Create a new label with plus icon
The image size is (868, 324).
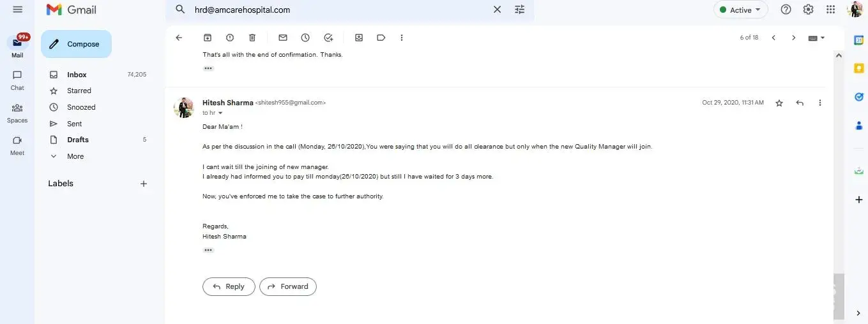coord(144,184)
